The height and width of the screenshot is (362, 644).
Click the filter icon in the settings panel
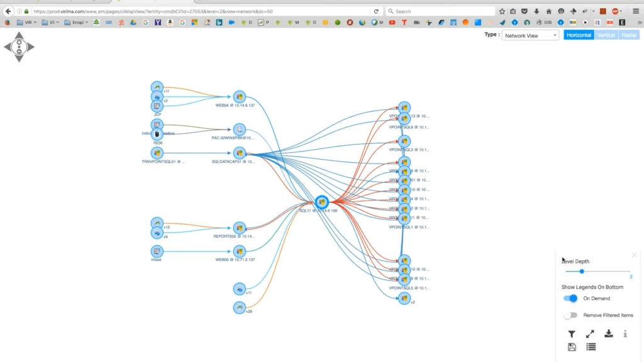(571, 334)
